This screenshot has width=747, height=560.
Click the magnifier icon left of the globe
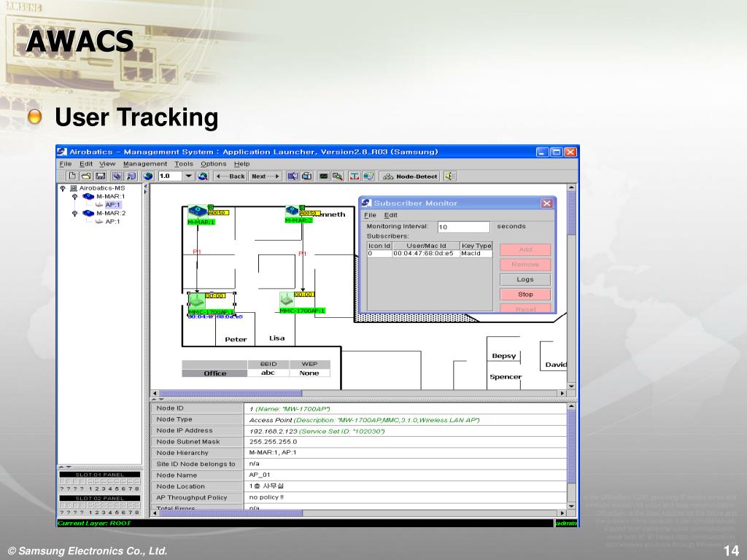pyautogui.click(x=131, y=176)
